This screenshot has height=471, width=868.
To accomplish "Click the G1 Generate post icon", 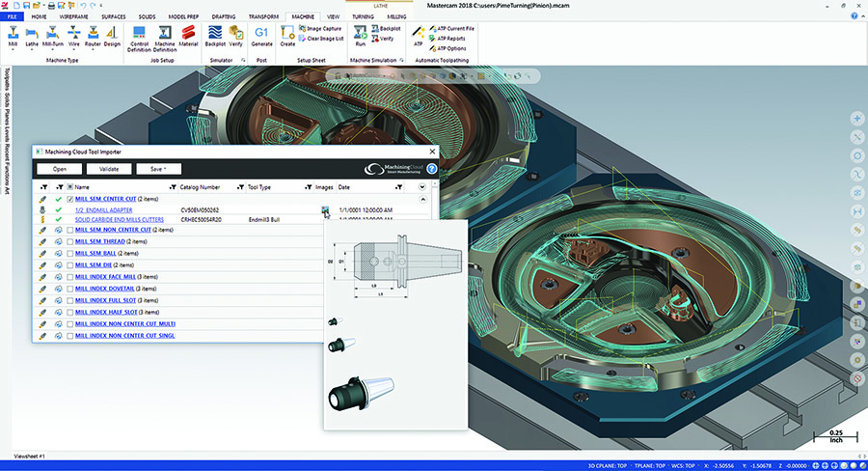I will 261,37.
